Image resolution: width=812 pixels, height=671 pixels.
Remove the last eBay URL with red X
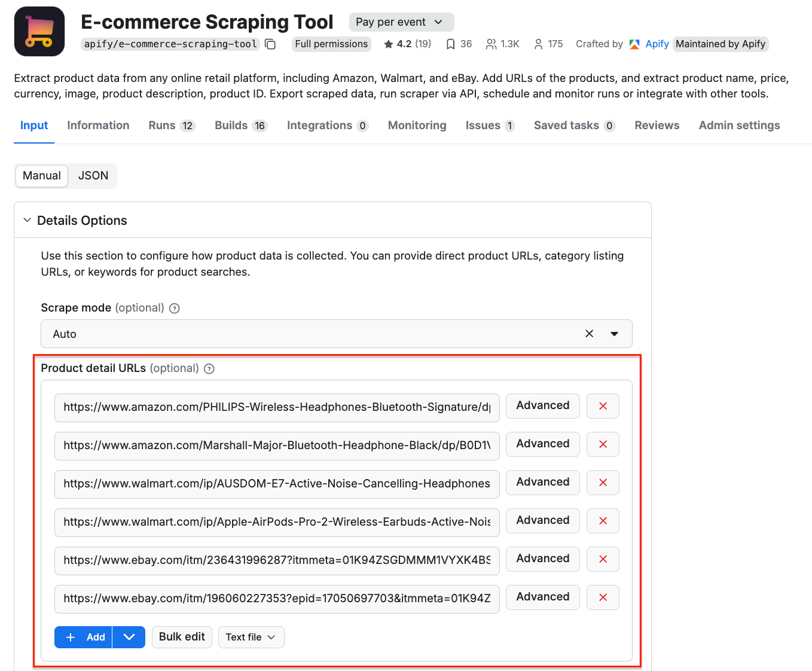pyautogui.click(x=603, y=597)
